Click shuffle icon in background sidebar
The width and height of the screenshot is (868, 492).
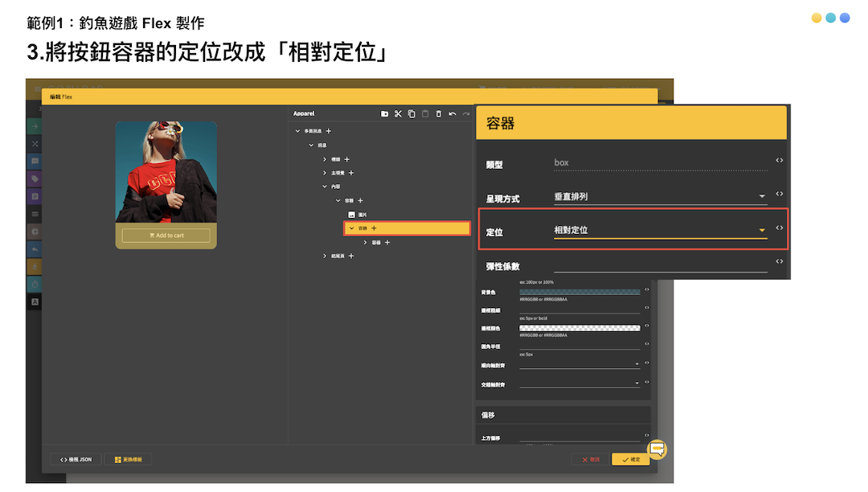pos(35,144)
